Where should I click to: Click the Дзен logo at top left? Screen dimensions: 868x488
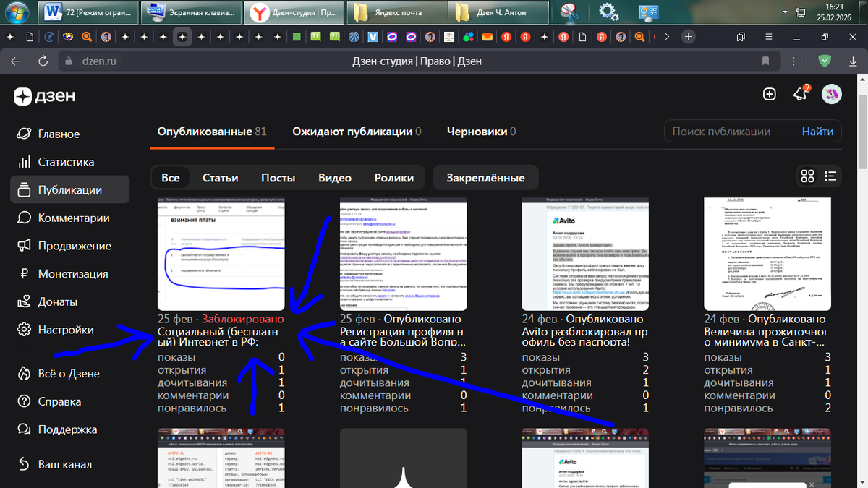pyautogui.click(x=45, y=95)
